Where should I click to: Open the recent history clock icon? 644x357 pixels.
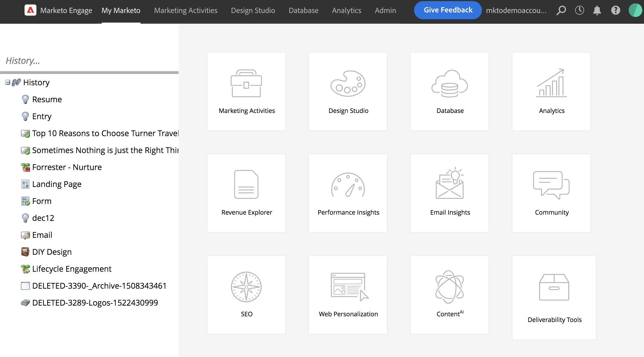click(579, 10)
